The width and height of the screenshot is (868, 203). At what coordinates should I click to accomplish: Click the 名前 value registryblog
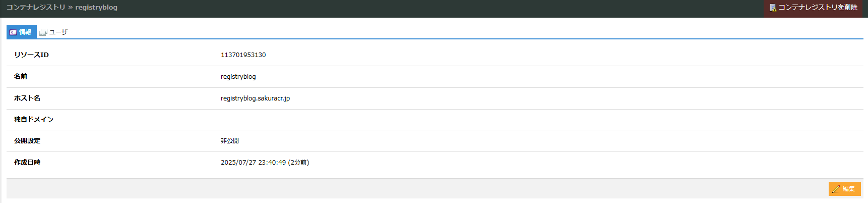[x=238, y=77]
